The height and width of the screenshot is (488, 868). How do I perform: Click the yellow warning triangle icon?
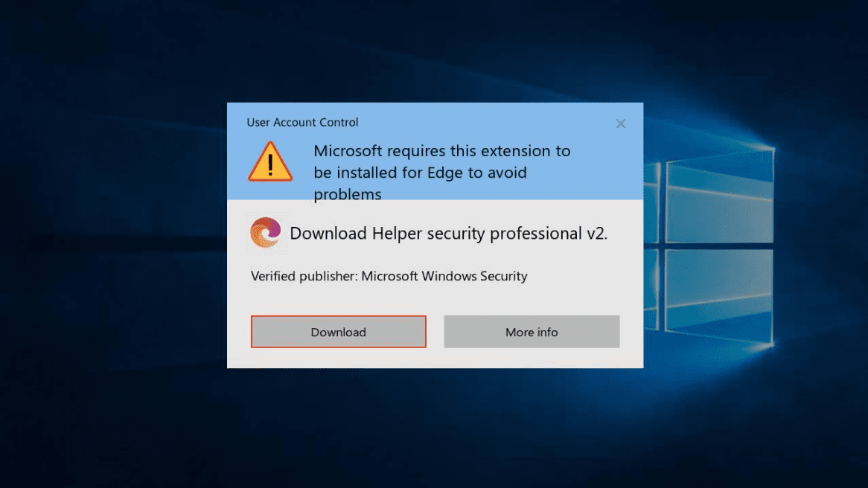click(x=269, y=163)
